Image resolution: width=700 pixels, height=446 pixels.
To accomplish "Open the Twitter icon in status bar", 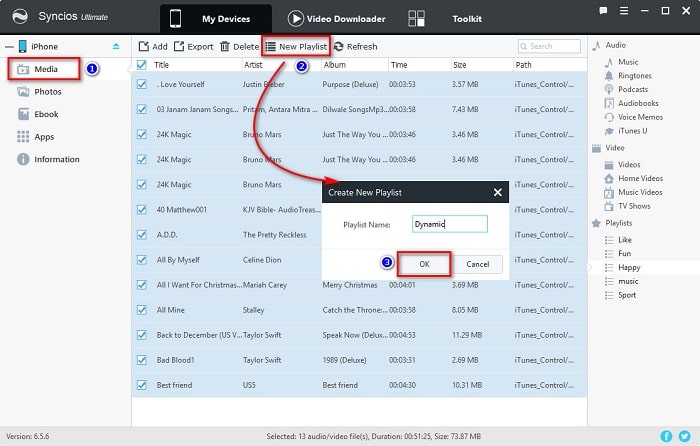I will coord(684,436).
